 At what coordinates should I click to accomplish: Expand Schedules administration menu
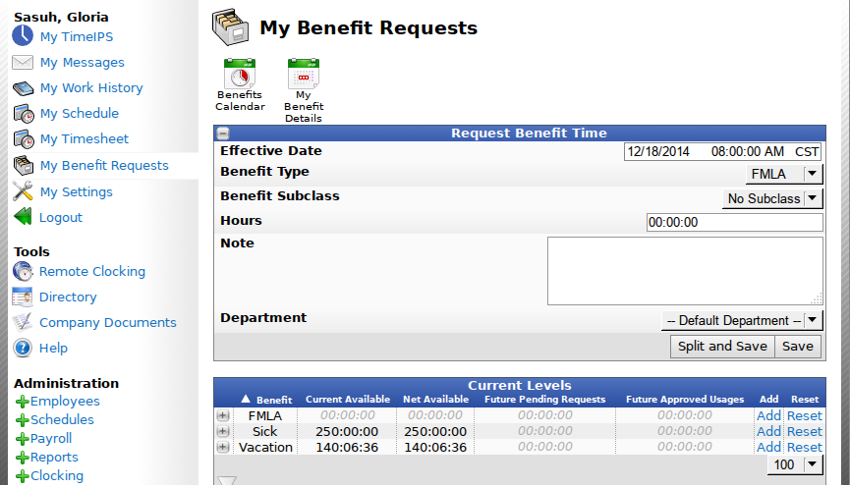click(x=62, y=419)
